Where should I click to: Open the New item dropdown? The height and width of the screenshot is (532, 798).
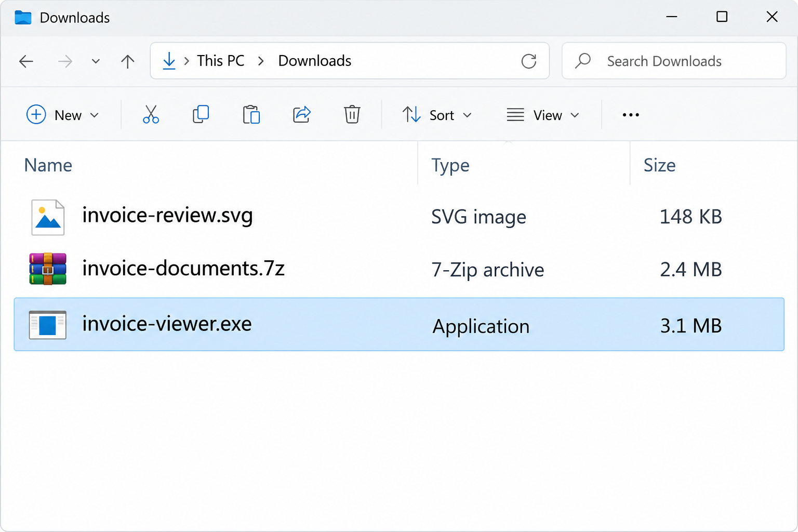(62, 115)
